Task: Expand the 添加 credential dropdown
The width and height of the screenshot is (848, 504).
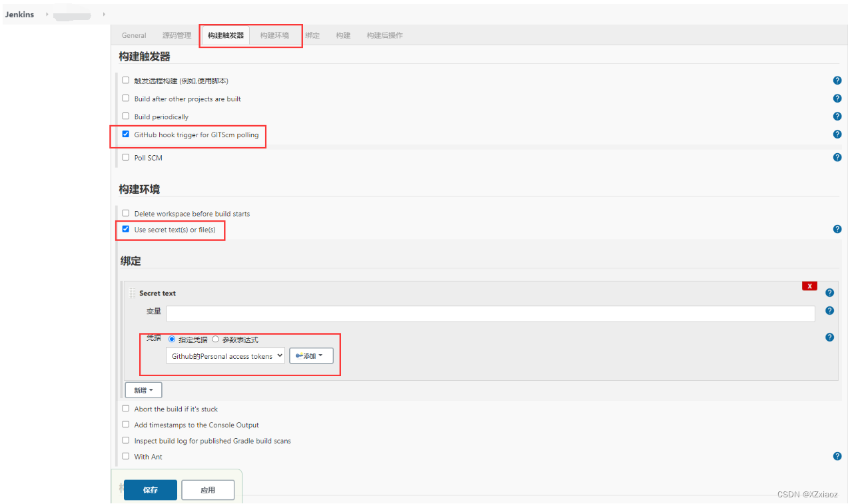Action: 310,356
